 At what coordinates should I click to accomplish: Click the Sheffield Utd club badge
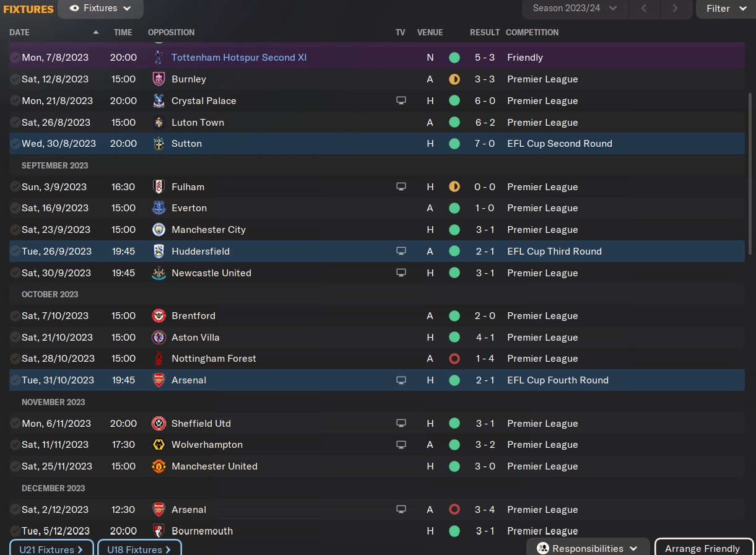[159, 424]
